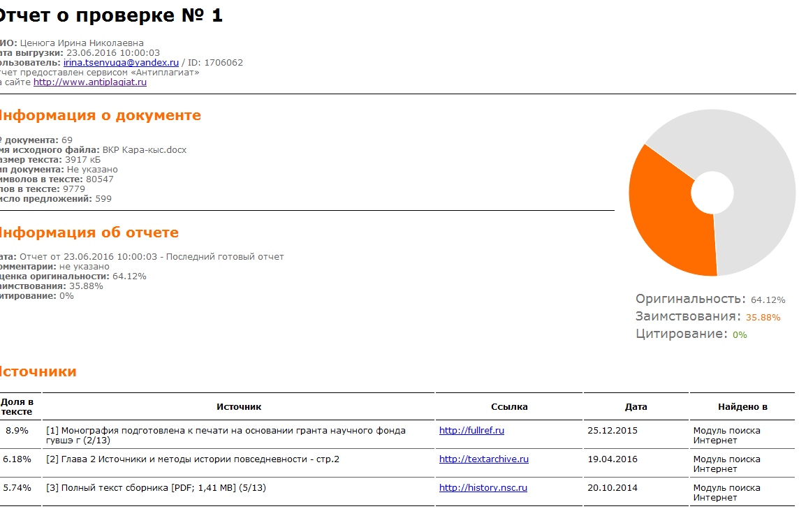The image size is (799, 532).
Task: Open the www.antiplagiat.ru site link
Action: click(89, 82)
